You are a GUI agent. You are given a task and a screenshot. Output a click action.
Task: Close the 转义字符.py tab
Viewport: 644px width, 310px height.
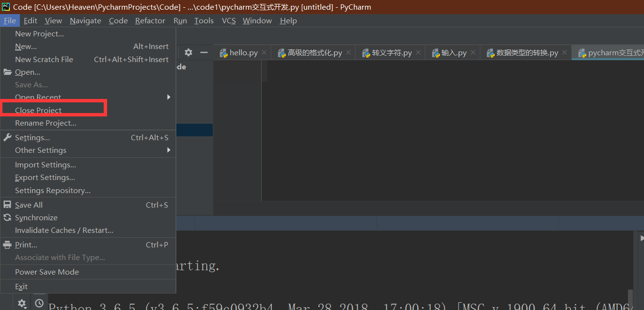418,53
